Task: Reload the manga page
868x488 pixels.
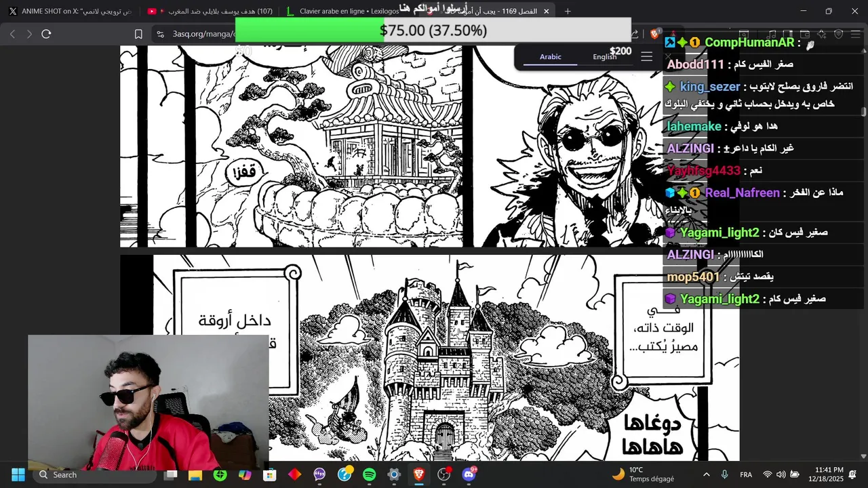Action: [x=46, y=34]
